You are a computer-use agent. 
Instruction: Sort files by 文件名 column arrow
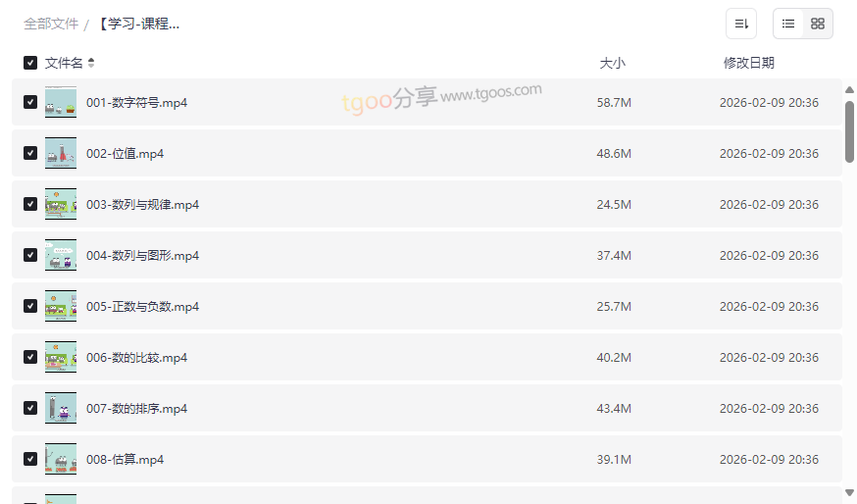coord(91,63)
